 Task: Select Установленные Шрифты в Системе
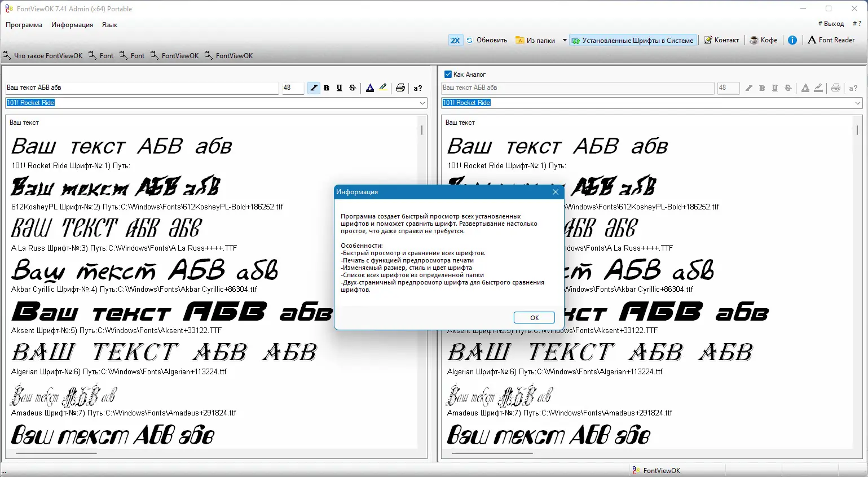click(633, 40)
